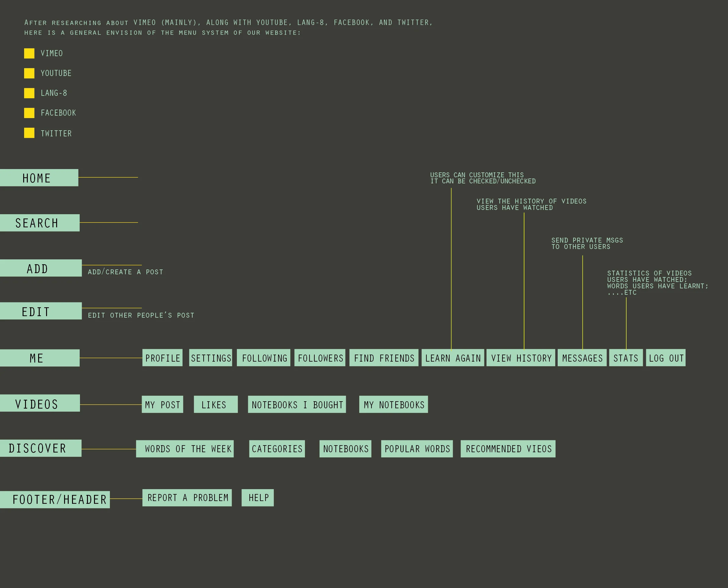Viewport: 728px width, 588px height.
Task: Select the SEARCH menu box
Action: pos(40,223)
